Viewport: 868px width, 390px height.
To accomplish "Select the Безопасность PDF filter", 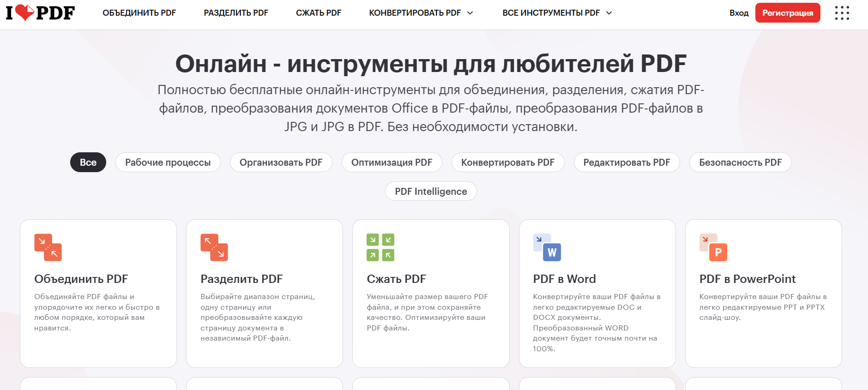I will pyautogui.click(x=741, y=162).
